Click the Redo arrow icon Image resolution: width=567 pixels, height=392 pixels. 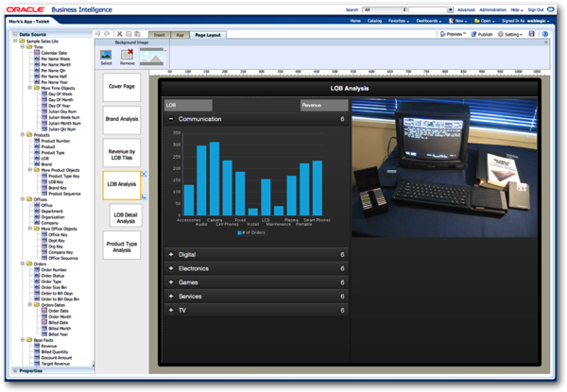pos(107,34)
